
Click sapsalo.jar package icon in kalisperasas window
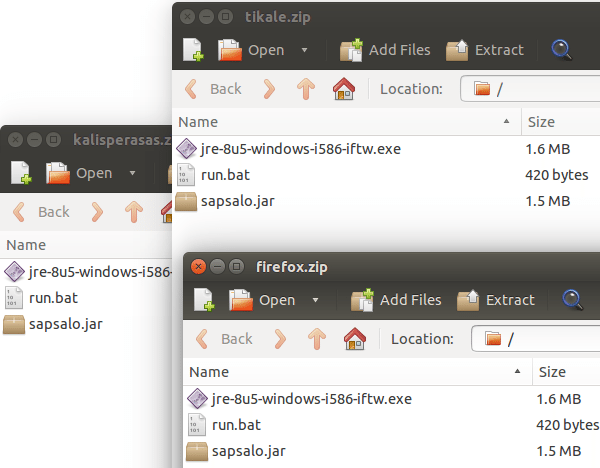tap(14, 324)
